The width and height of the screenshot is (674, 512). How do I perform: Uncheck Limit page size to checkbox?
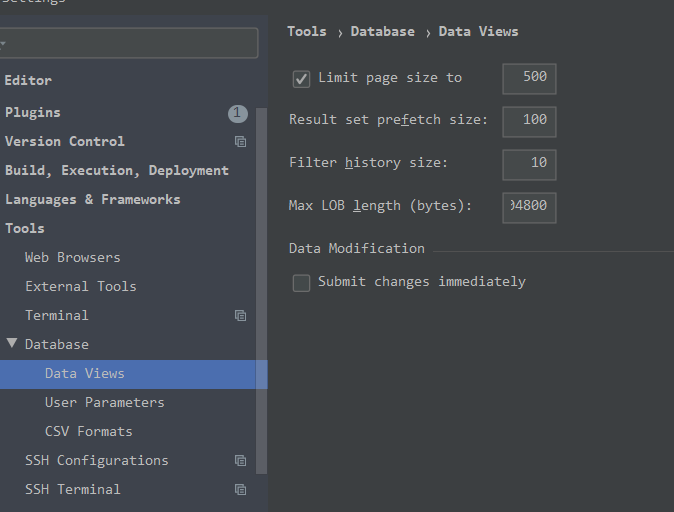pos(301,79)
